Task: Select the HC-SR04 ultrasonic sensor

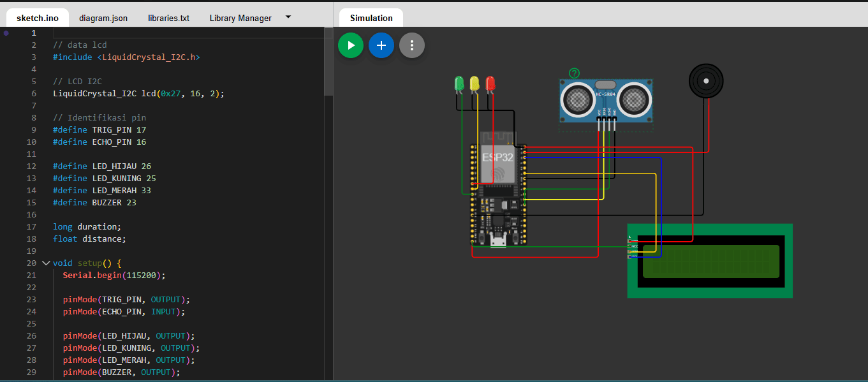Action: (606, 100)
